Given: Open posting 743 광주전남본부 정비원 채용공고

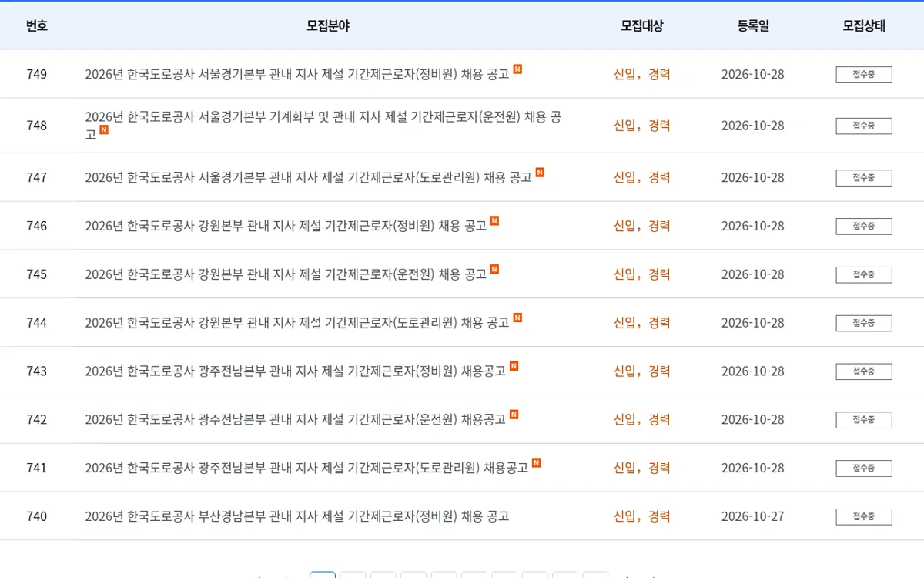Looking at the screenshot, I should pyautogui.click(x=295, y=371).
